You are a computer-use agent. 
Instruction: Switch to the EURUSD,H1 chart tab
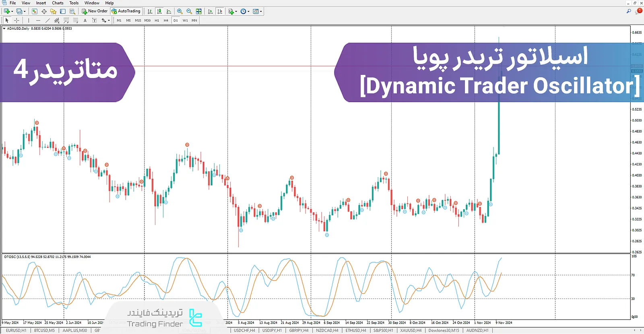click(x=16, y=330)
